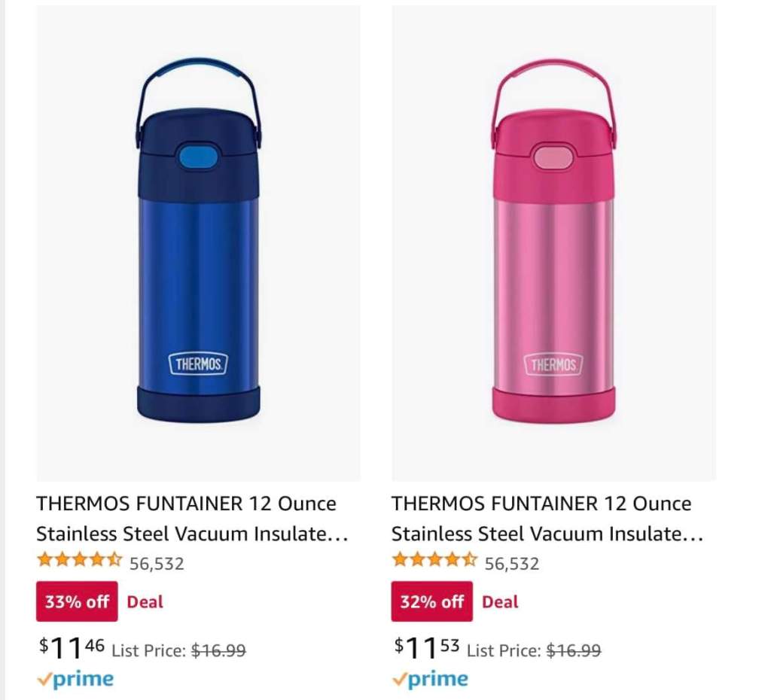
Task: Open the pink Thermos Funtainer product image
Action: coord(553,241)
